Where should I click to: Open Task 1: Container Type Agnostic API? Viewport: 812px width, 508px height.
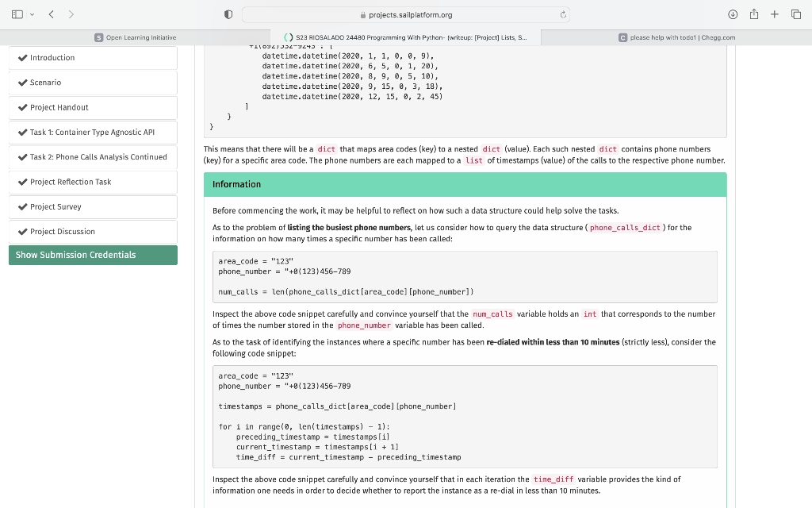pos(93,132)
